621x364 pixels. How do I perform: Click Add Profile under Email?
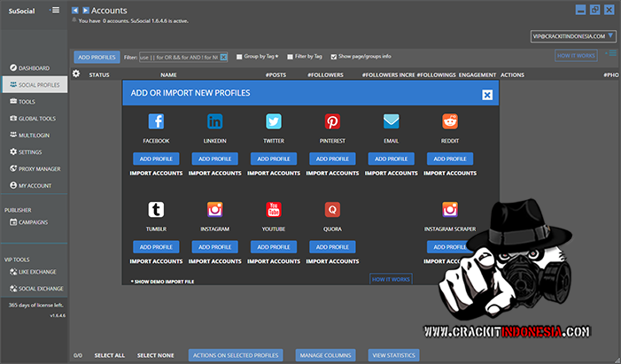(391, 159)
